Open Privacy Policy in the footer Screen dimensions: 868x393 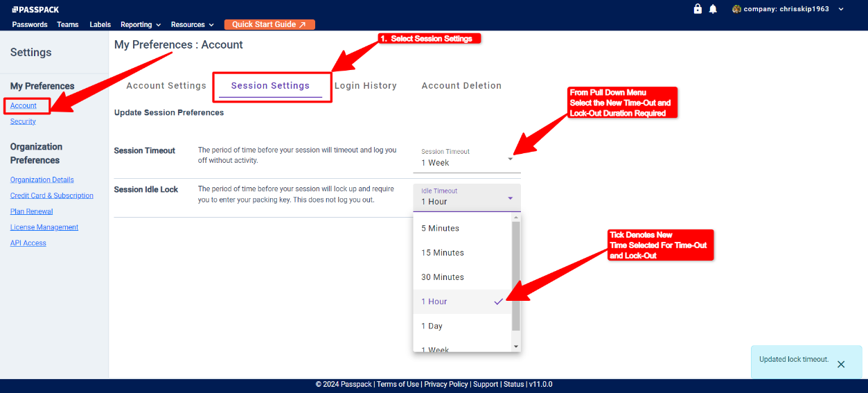coord(446,384)
